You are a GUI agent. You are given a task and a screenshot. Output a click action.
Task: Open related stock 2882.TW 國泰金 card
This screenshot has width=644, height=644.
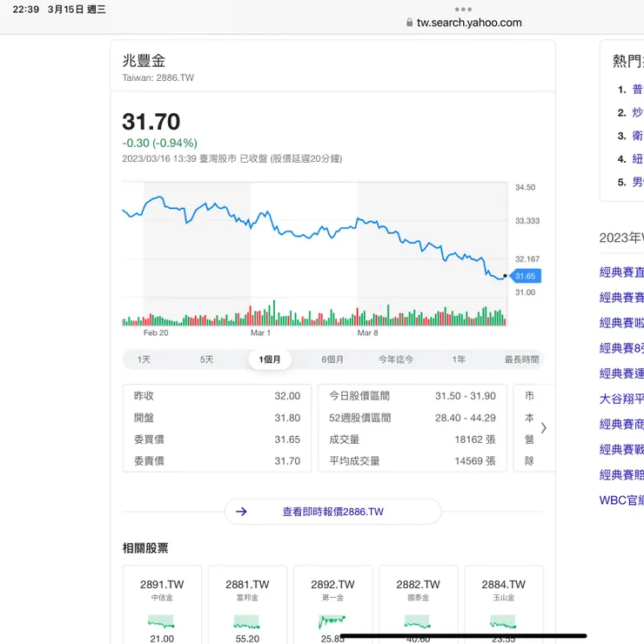pyautogui.click(x=418, y=605)
